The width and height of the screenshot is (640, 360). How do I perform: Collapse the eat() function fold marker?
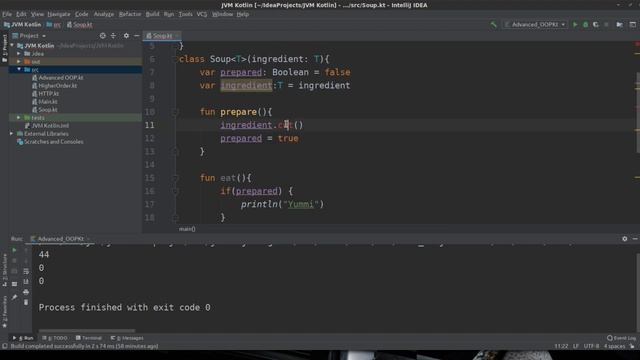tap(175, 178)
